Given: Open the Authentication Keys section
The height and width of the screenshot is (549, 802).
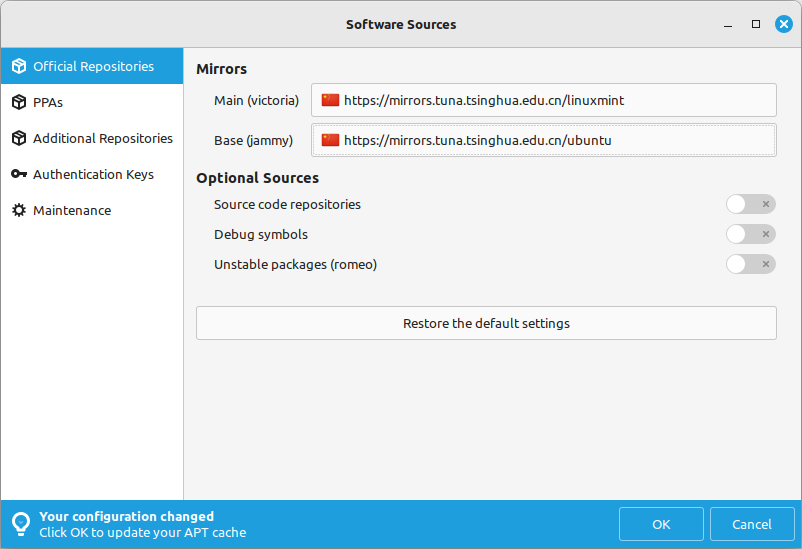Looking at the screenshot, I should (93, 175).
